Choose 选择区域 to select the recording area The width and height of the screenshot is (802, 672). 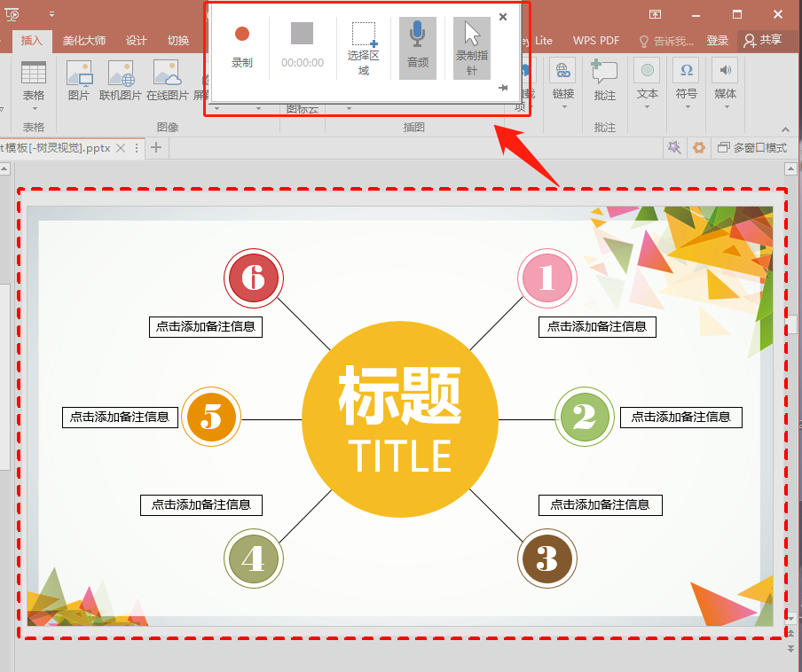click(x=363, y=49)
